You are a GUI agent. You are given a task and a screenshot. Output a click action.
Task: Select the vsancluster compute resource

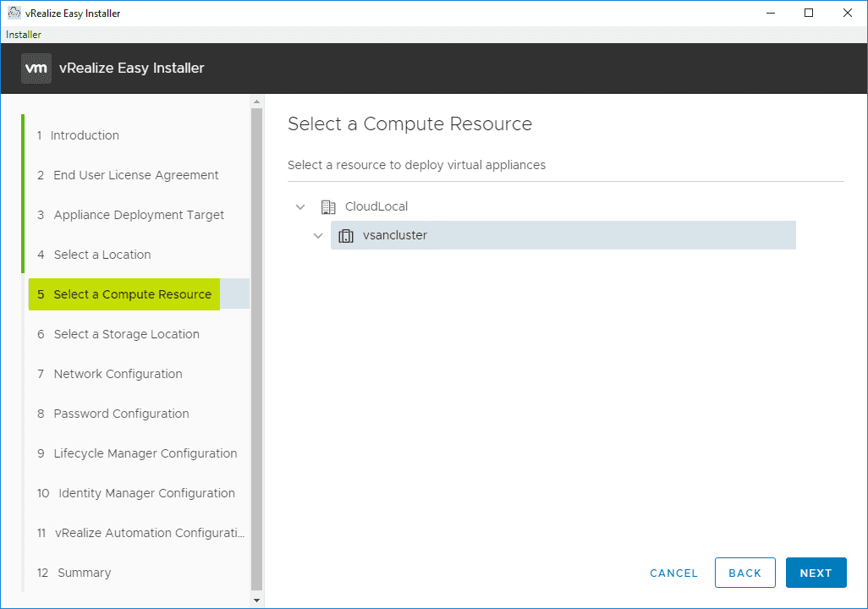point(395,236)
